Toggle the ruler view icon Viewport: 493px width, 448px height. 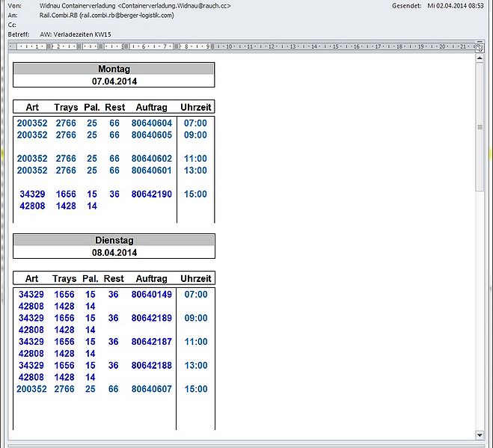click(x=480, y=47)
